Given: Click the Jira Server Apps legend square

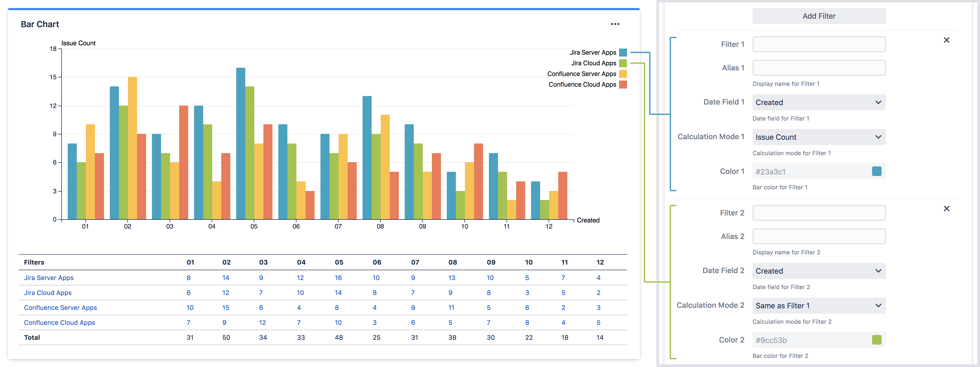Looking at the screenshot, I should click(623, 53).
